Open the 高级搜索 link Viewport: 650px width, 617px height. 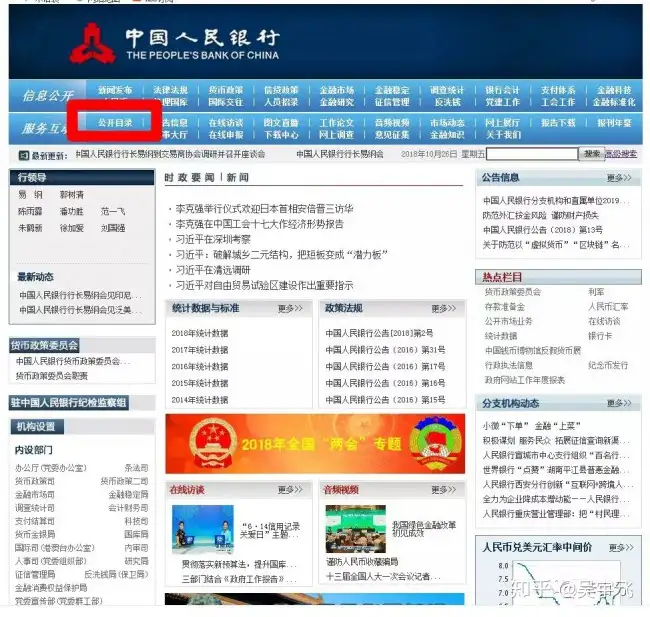(x=621, y=154)
